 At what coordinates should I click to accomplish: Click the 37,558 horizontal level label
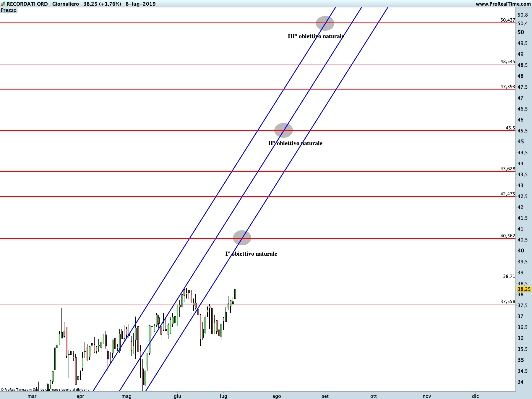click(x=508, y=301)
